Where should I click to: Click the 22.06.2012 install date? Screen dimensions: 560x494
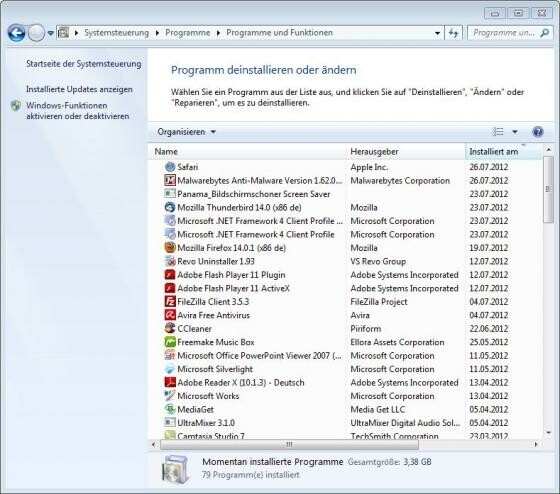489,328
